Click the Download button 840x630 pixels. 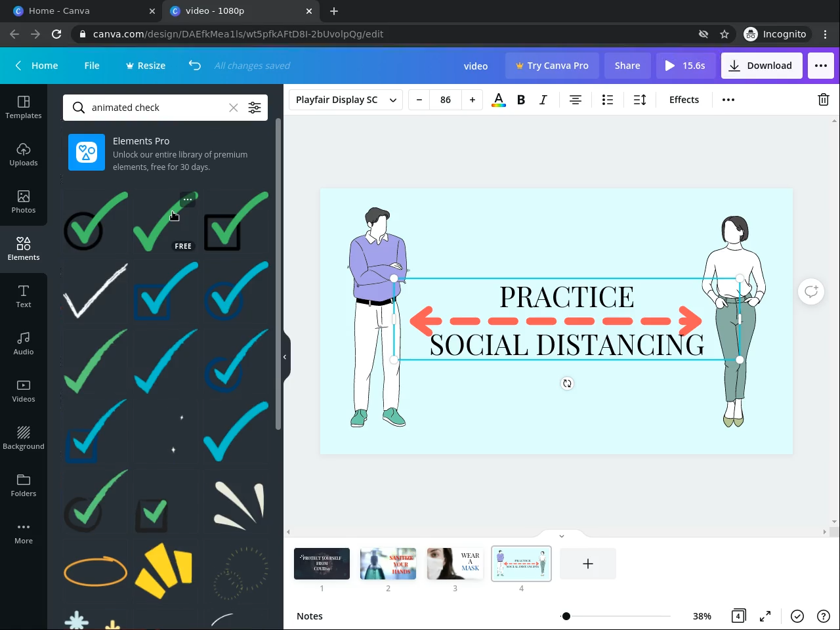(761, 66)
